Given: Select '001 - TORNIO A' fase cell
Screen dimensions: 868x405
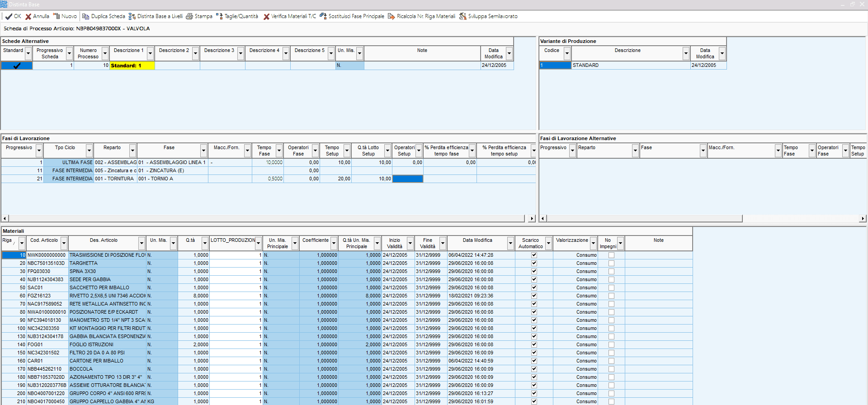Looking at the screenshot, I should pyautogui.click(x=172, y=179).
